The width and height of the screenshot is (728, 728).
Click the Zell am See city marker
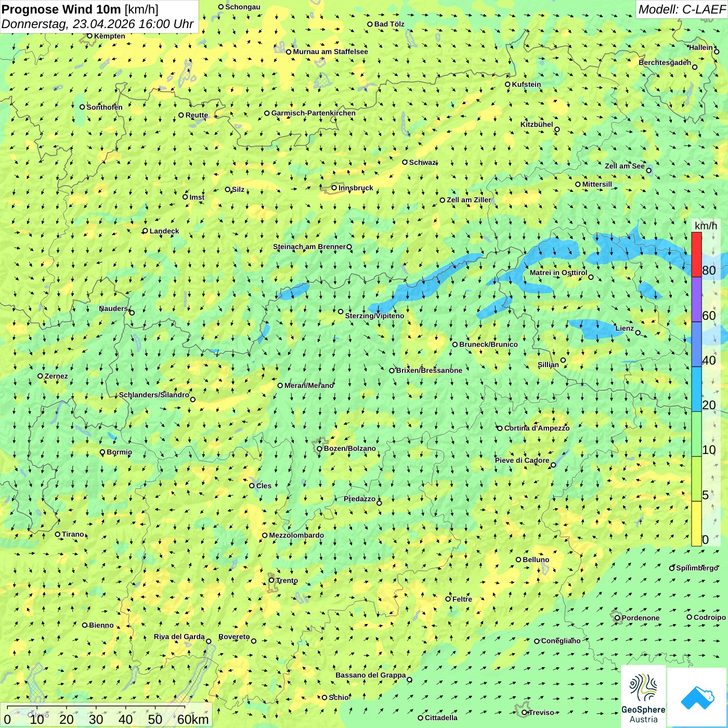point(648,170)
